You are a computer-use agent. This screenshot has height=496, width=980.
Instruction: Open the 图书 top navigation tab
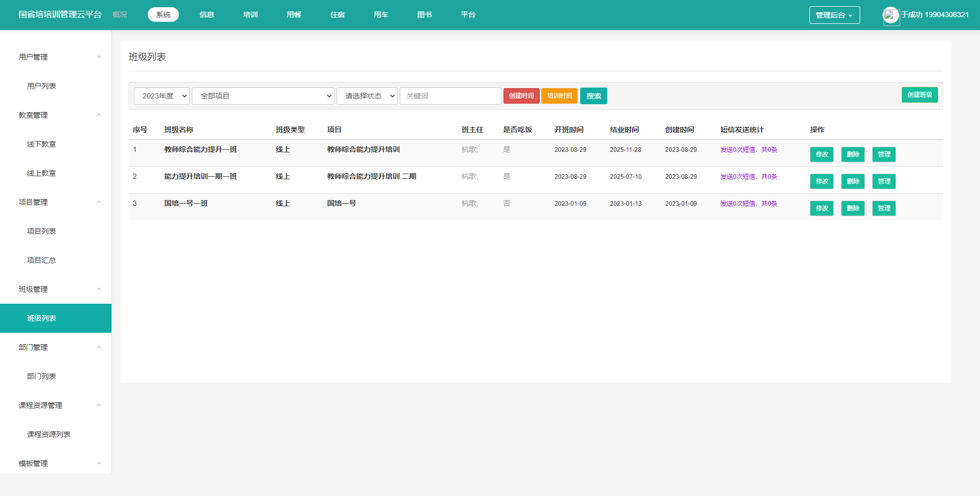[425, 15]
